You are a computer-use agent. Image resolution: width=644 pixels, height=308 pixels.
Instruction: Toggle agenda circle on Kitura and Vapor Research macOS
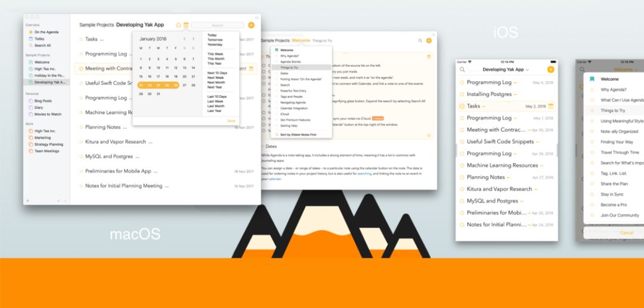click(x=81, y=142)
